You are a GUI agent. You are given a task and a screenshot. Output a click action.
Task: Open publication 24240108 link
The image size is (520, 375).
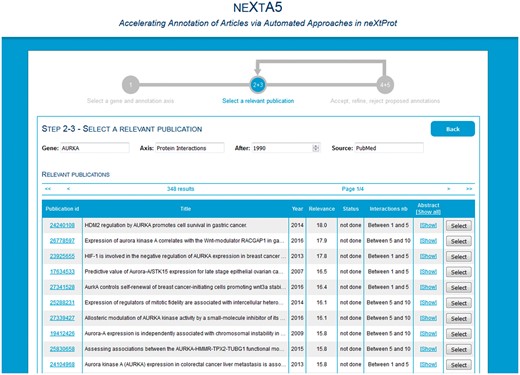[x=62, y=225]
